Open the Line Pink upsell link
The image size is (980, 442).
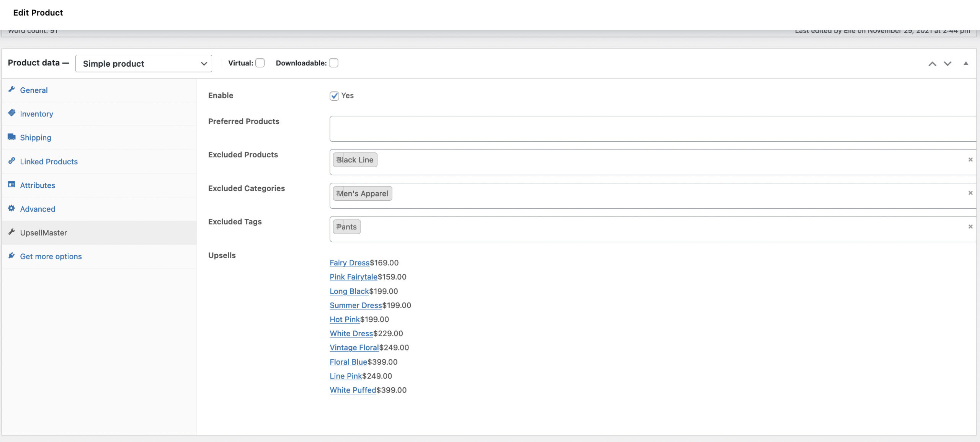[x=346, y=376]
